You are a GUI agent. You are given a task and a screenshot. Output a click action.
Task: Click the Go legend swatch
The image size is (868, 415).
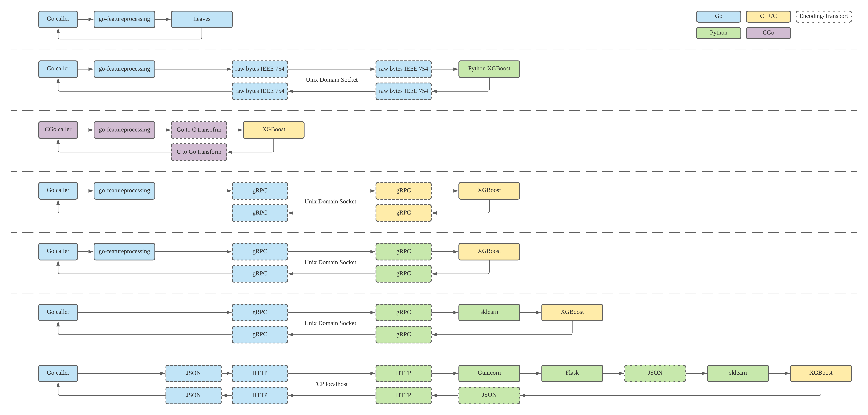(718, 16)
